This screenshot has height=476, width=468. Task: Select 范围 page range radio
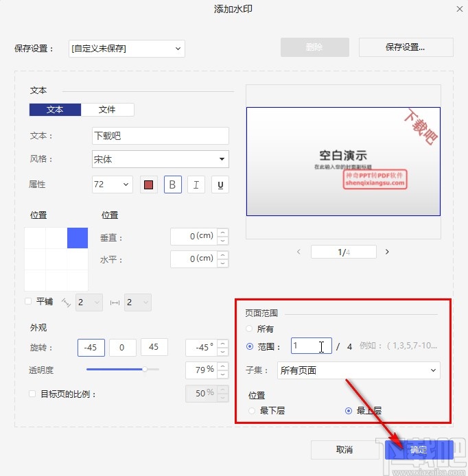pos(250,346)
